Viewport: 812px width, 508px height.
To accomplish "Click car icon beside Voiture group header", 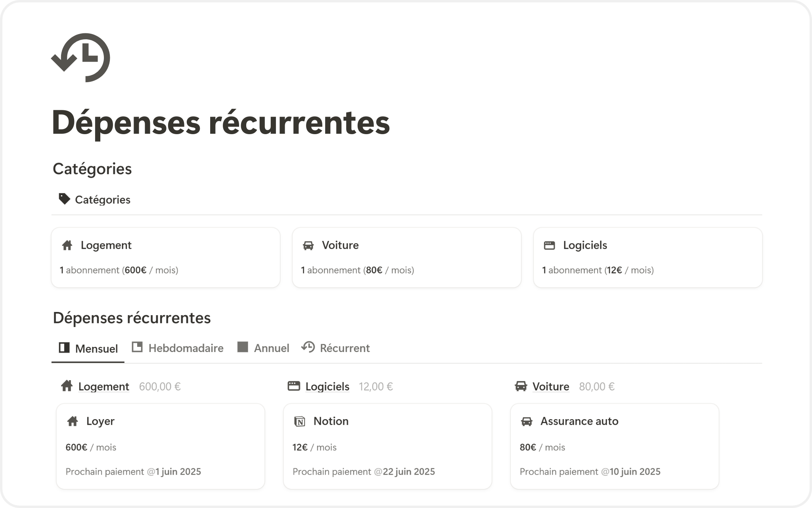I will (521, 386).
